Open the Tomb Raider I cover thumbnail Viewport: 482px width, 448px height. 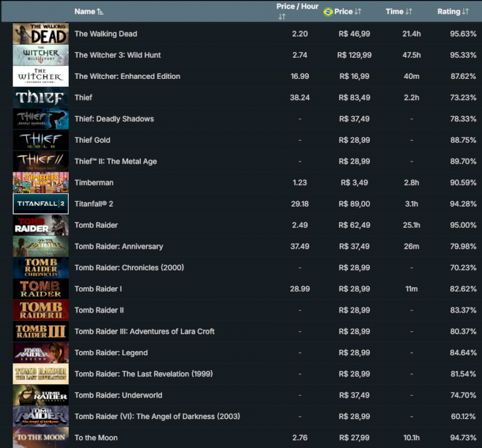(x=40, y=289)
